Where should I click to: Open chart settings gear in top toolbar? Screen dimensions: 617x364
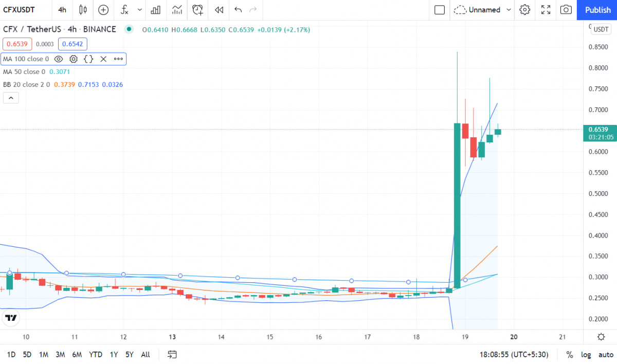pyautogui.click(x=524, y=10)
